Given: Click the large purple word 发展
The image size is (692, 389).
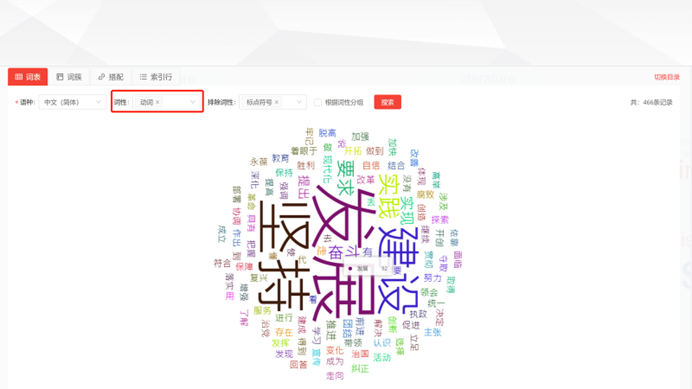Looking at the screenshot, I should 343,252.
